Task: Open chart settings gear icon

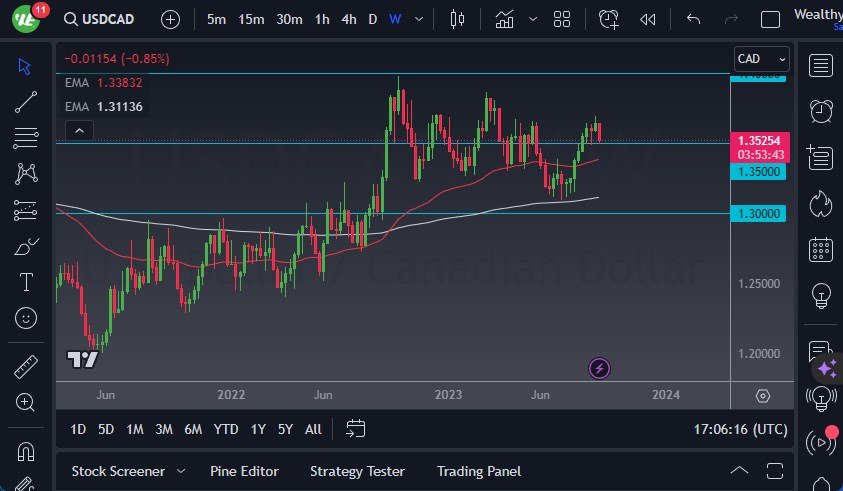Action: [763, 396]
